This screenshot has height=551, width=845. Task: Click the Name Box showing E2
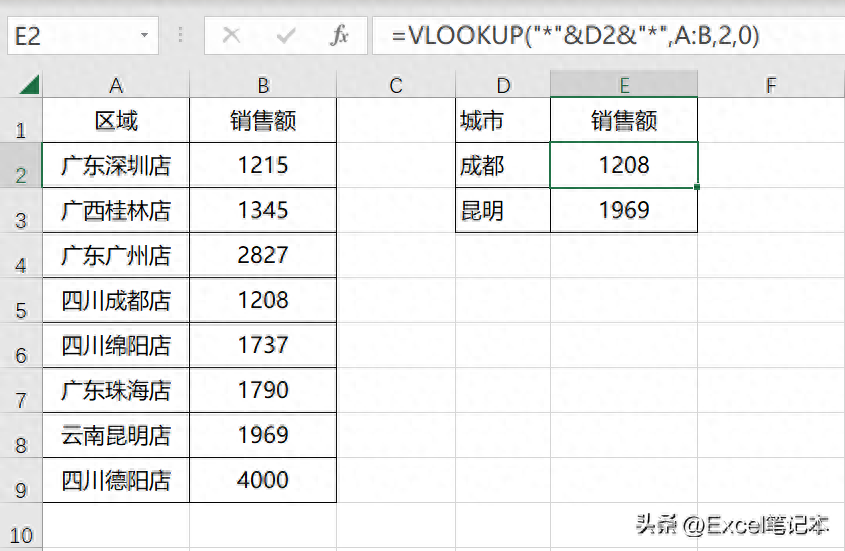tap(82, 36)
